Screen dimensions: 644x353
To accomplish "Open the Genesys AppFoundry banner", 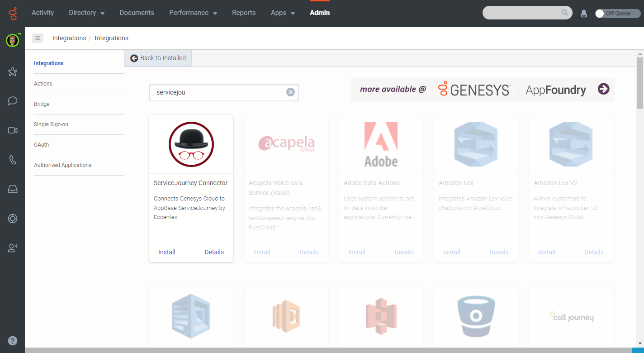I will 482,90.
